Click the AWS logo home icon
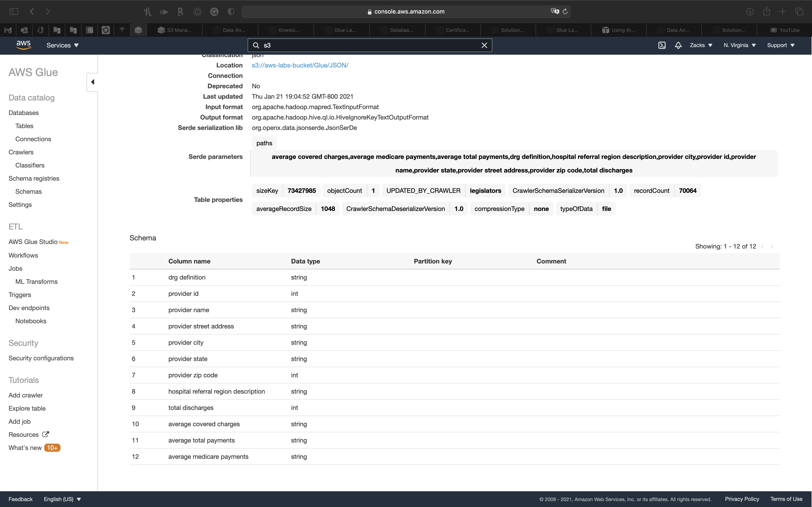The width and height of the screenshot is (812, 507). (24, 45)
